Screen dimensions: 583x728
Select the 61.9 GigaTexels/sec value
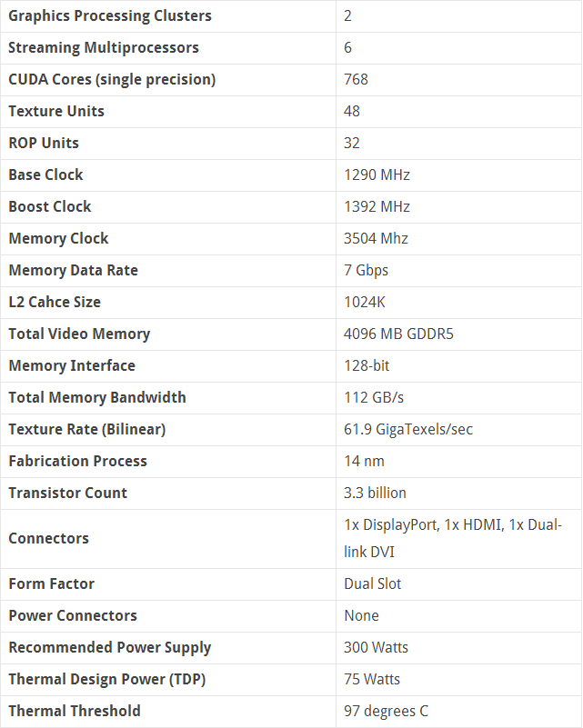[408, 429]
